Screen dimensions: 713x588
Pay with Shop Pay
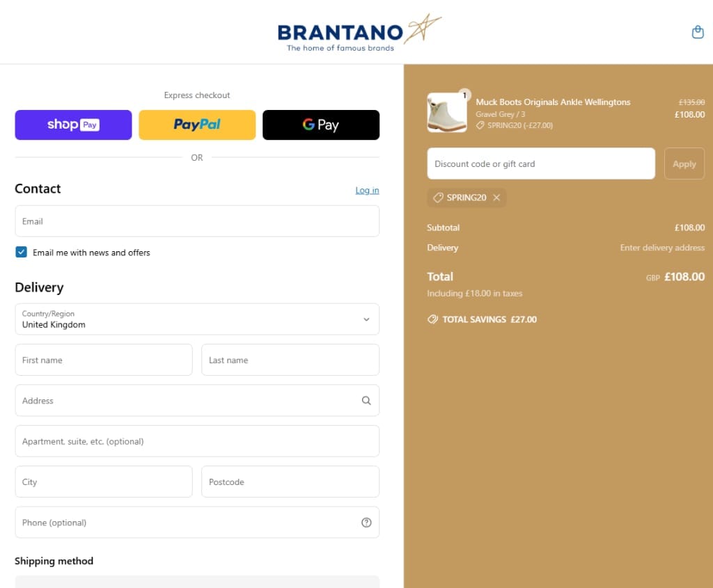(x=73, y=125)
